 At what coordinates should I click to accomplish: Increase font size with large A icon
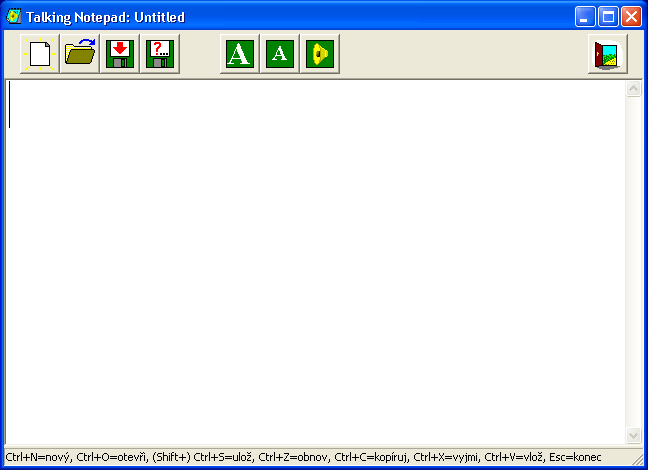point(239,54)
